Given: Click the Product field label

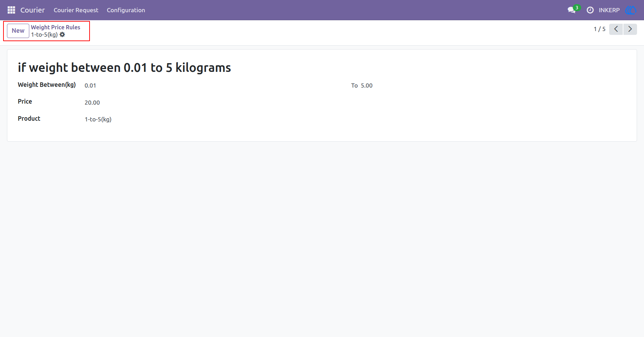Looking at the screenshot, I should [29, 119].
